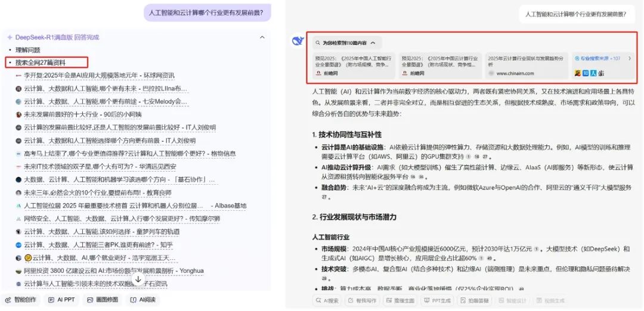Open 未来三年,必然会火的10个行业 link

pyautogui.click(x=98, y=193)
